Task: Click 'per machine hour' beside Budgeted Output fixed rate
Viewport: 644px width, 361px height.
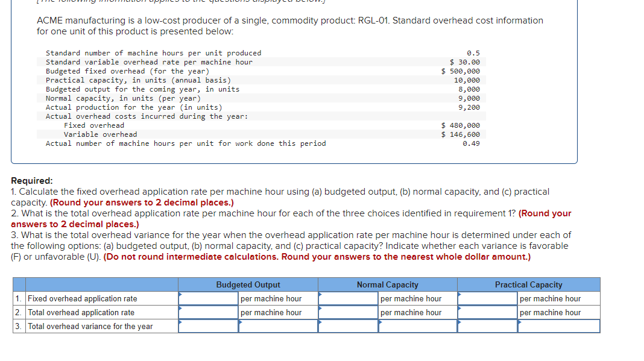Action: [x=271, y=298]
